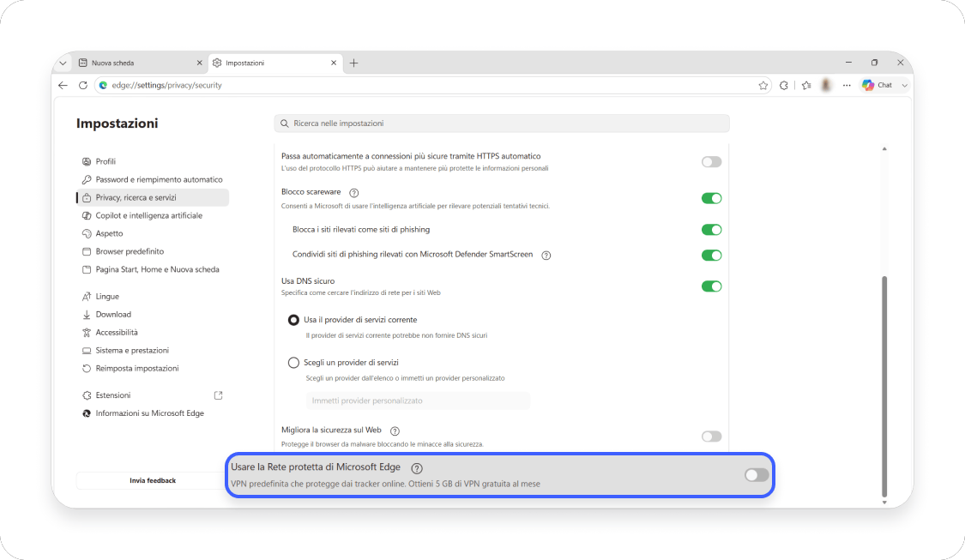Click the Invia feedback button
Image resolution: width=965 pixels, height=560 pixels.
coord(153,480)
